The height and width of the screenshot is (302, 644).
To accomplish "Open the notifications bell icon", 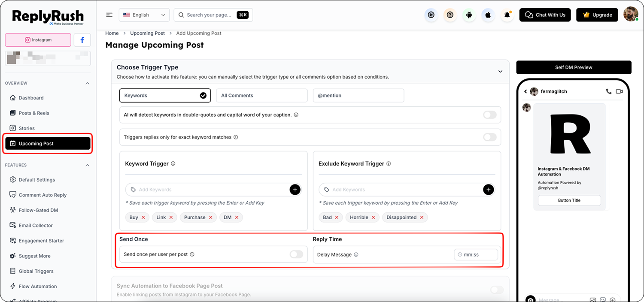I will click(507, 15).
